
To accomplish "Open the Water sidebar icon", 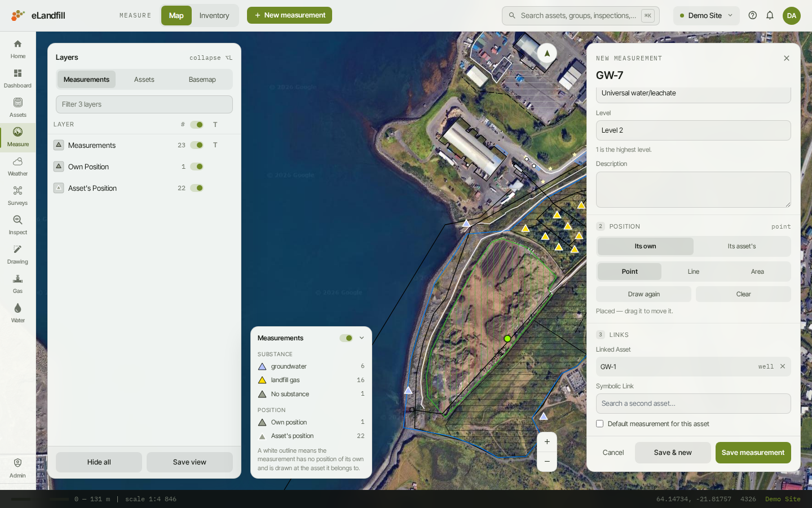I will (x=17, y=313).
